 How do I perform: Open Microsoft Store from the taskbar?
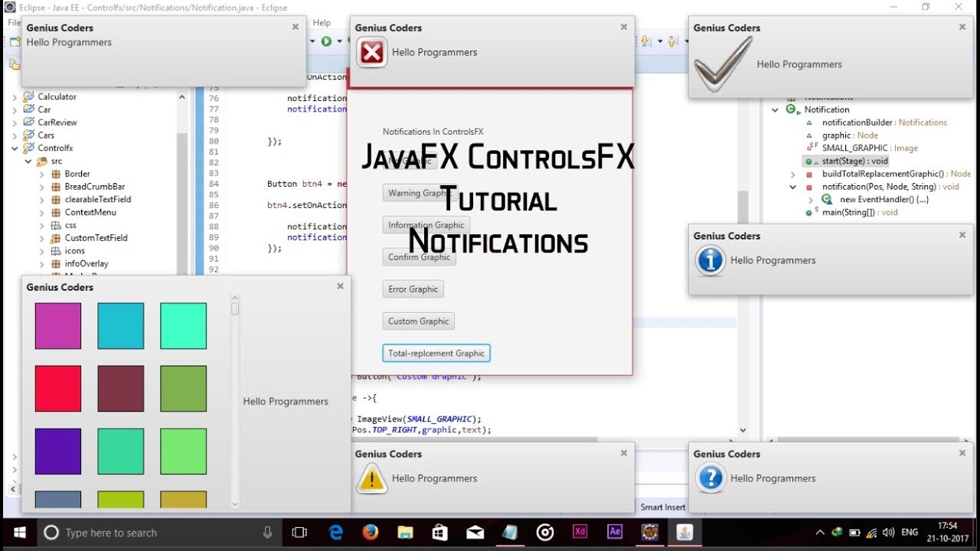(439, 533)
